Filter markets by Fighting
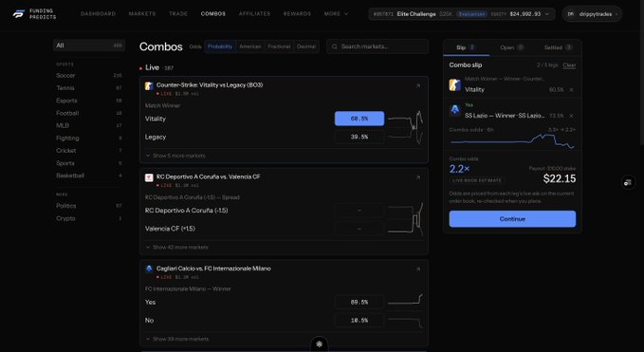 pos(89,138)
